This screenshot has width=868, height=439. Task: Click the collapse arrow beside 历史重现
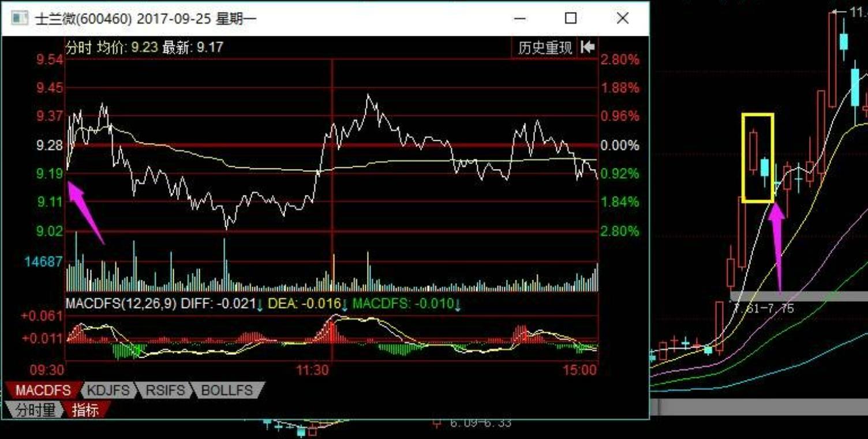coord(587,47)
